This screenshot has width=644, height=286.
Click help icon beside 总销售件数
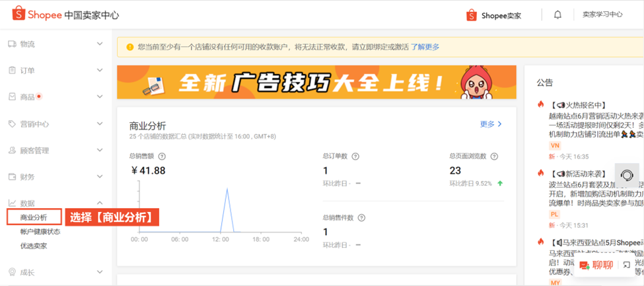click(361, 218)
